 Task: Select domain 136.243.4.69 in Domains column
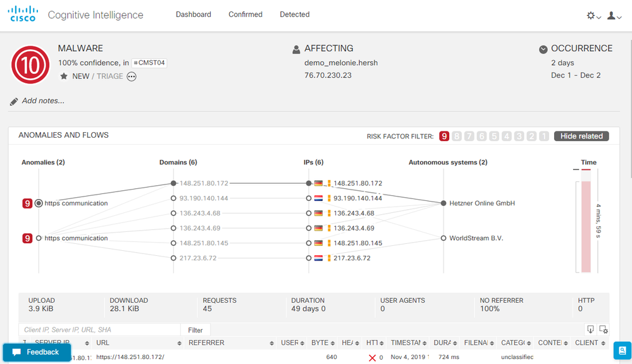click(x=200, y=228)
